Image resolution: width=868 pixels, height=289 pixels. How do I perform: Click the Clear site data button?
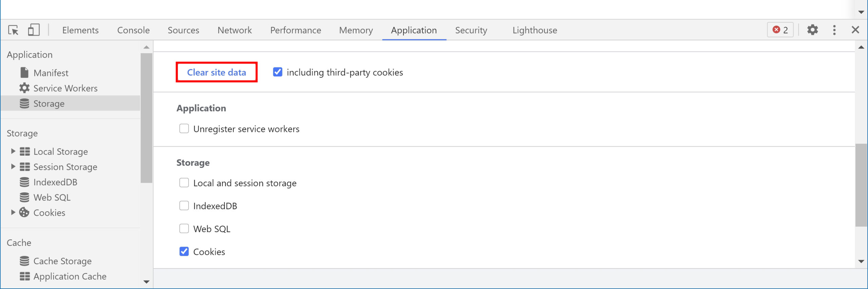tap(217, 72)
